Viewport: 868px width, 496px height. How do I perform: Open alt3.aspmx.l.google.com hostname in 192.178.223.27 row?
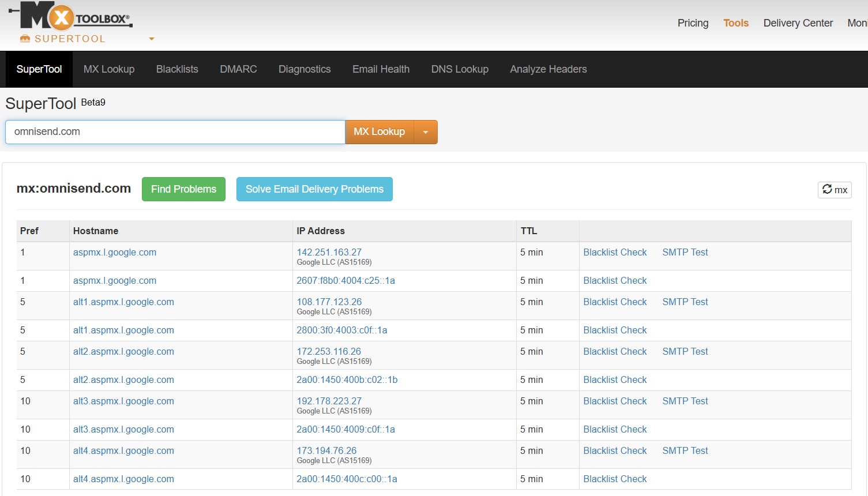point(123,401)
